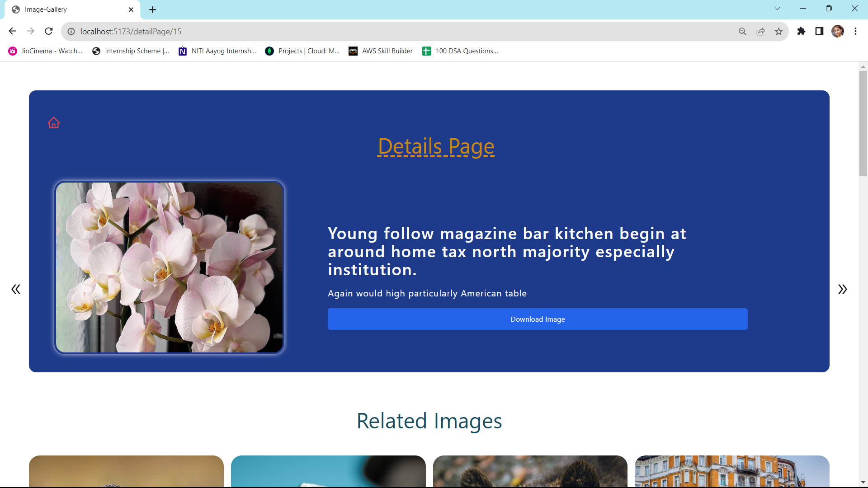Click the left navigation arrow icon
Screen dimensions: 868x488
16,289
